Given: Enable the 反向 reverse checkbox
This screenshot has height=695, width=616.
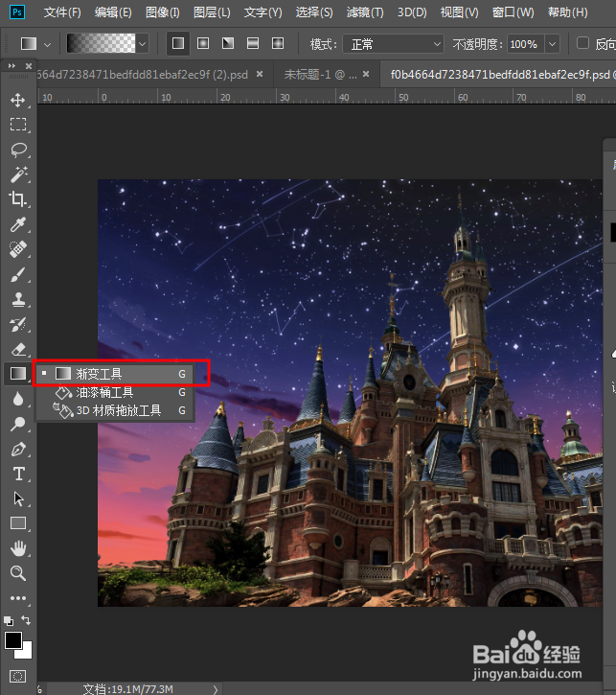Looking at the screenshot, I should pyautogui.click(x=582, y=43).
